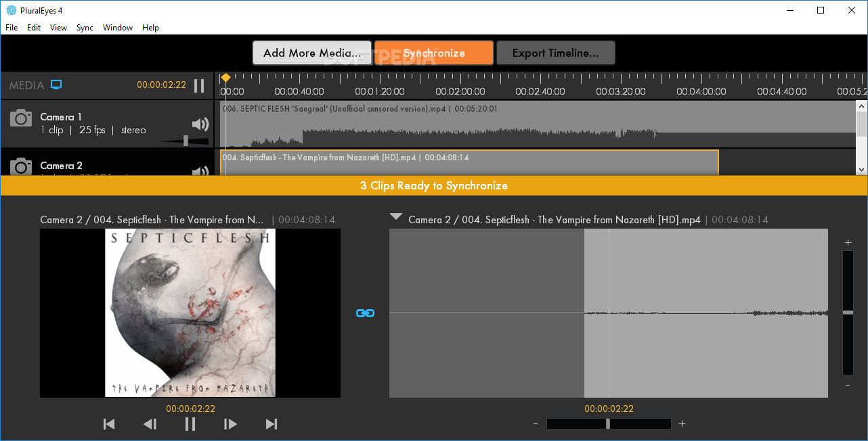Mute the Camera 1 speaker icon
Image resolution: width=868 pixels, height=441 pixels.
click(x=200, y=124)
